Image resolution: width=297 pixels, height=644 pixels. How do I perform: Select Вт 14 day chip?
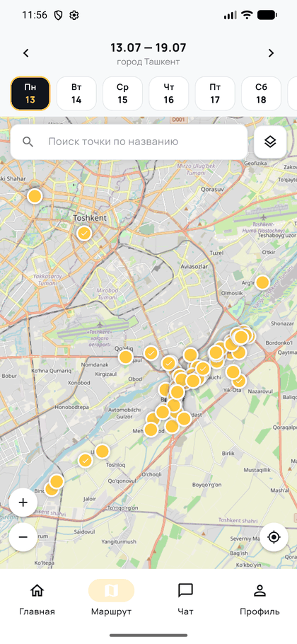click(76, 93)
